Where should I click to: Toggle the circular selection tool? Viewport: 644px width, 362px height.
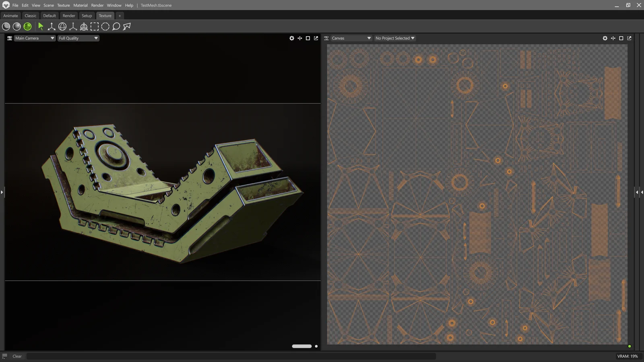[105, 26]
